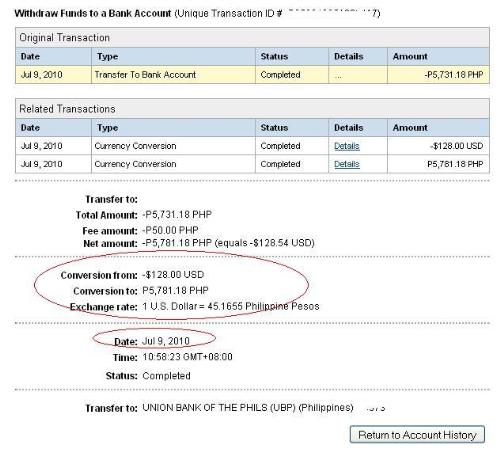Click the '...' details cell in Original Transaction
Image resolution: width=500 pixels, height=452 pixels.
click(358, 75)
